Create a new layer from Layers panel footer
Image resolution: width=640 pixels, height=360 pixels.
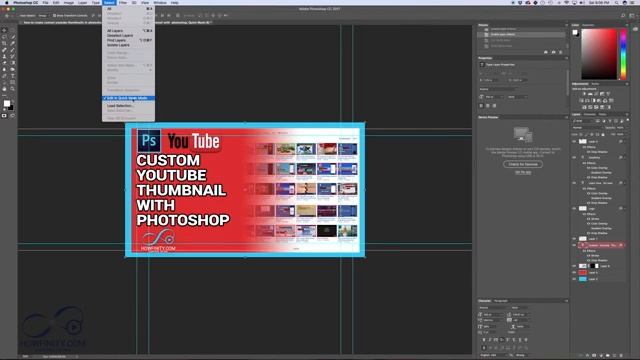(x=614, y=356)
